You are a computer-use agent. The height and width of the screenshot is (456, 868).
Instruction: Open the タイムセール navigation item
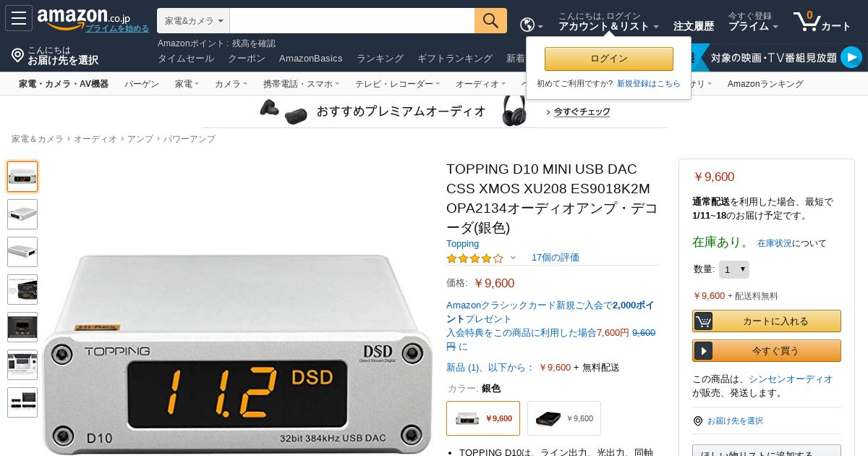(186, 58)
